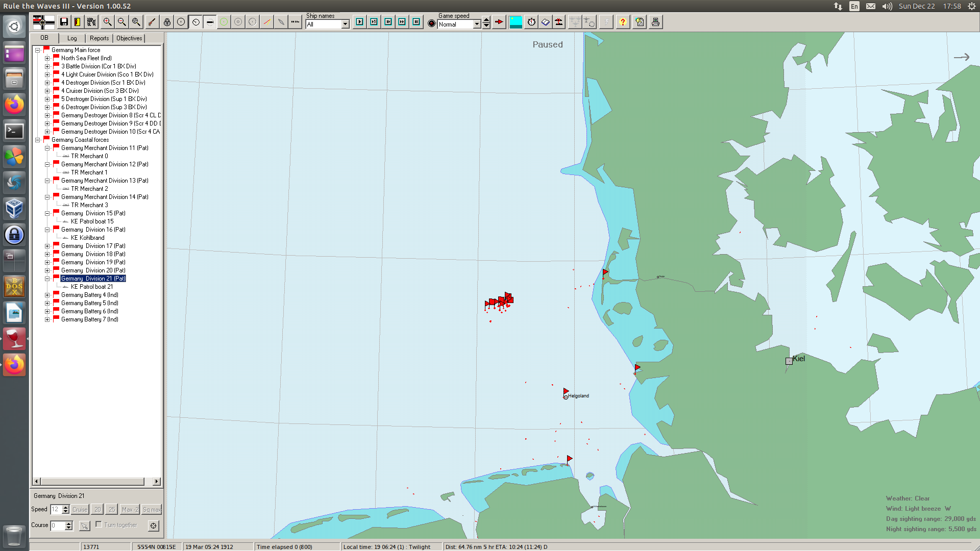Click the red-yellow diagonal lines icon
This screenshot has height=551, width=980.
click(267, 22)
